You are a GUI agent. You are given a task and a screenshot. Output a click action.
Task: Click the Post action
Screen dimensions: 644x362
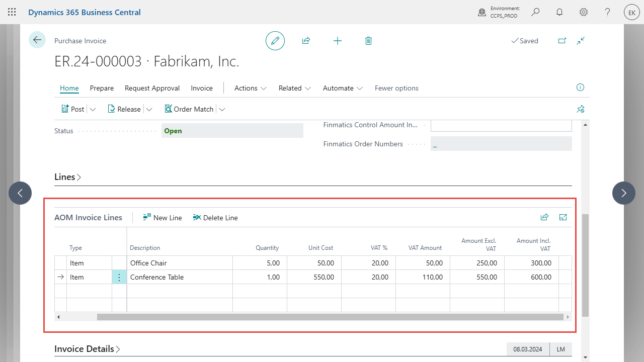coord(73,109)
